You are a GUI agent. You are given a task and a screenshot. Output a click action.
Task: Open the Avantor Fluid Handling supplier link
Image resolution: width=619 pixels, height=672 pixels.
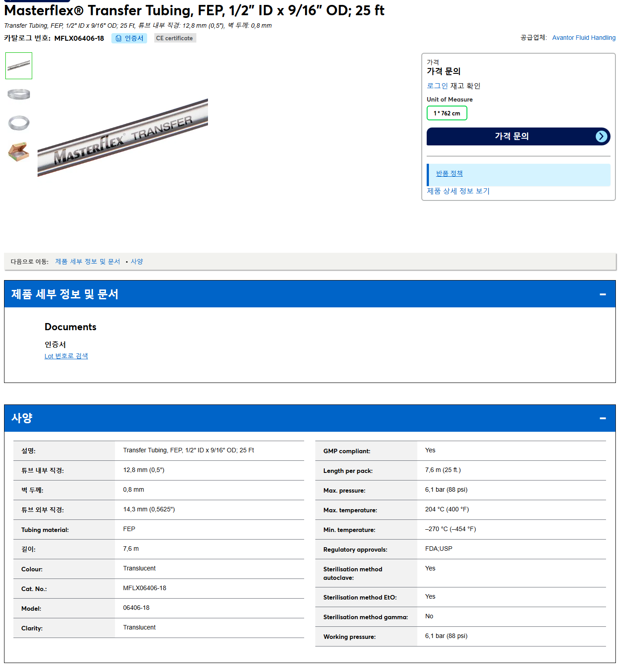[584, 38]
